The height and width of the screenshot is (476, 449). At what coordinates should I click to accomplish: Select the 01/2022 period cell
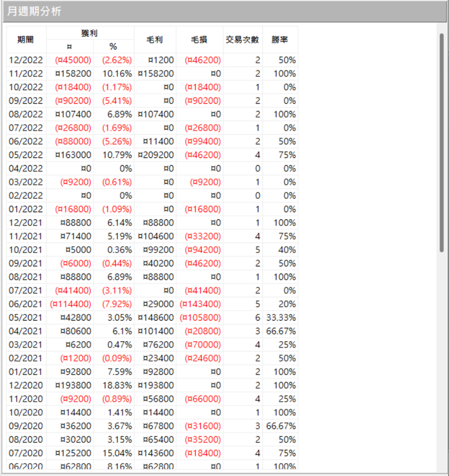click(x=26, y=209)
